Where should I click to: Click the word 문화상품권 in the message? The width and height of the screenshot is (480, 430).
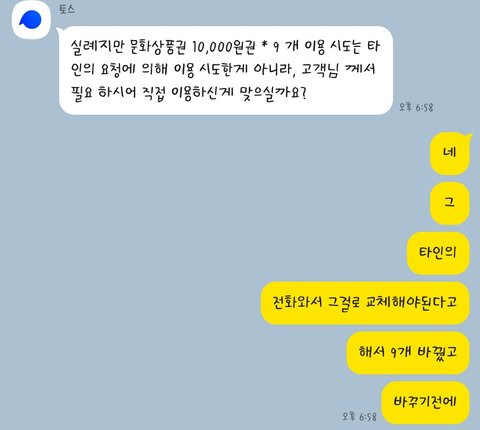[158, 47]
